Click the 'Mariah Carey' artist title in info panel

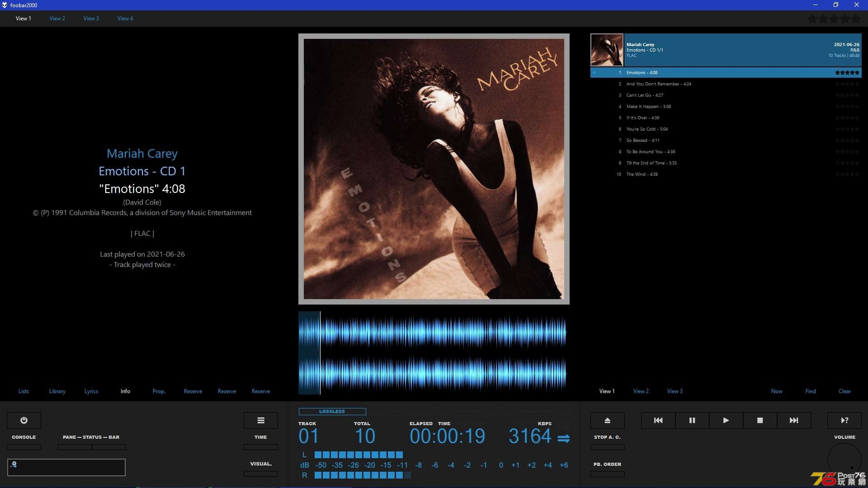142,154
